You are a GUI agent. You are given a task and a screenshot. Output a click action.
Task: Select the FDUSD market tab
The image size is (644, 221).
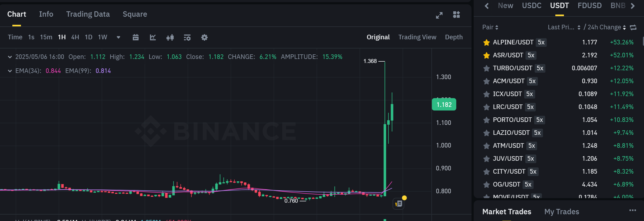(x=589, y=6)
